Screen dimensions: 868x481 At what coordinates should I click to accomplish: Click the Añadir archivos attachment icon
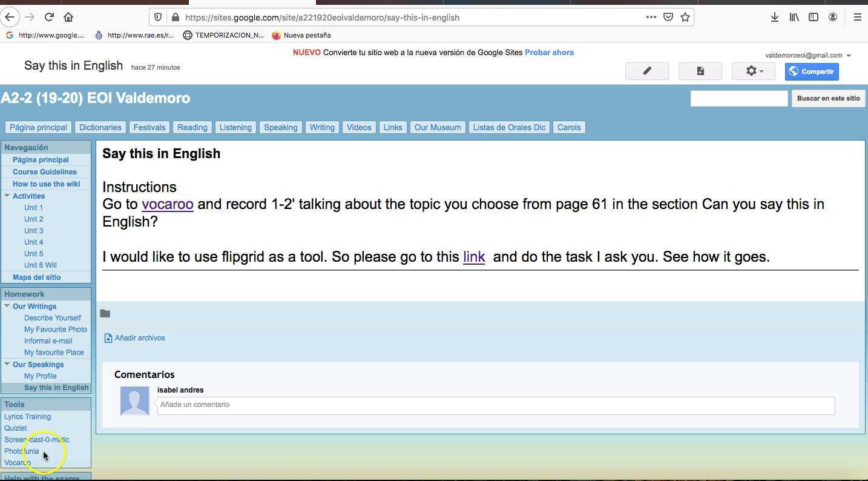click(108, 337)
